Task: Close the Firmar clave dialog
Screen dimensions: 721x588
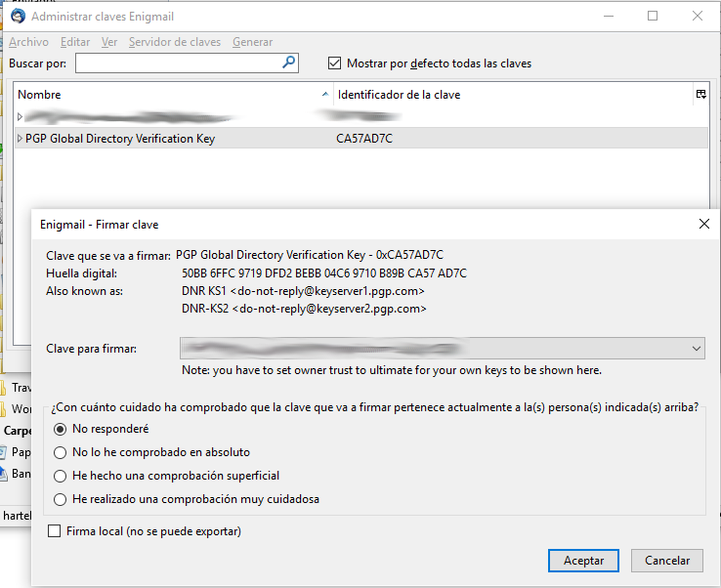Action: tap(704, 224)
